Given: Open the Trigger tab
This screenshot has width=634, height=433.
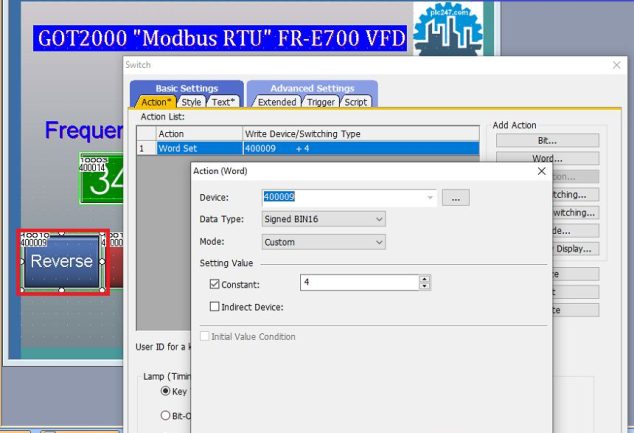Looking at the screenshot, I should click(321, 102).
